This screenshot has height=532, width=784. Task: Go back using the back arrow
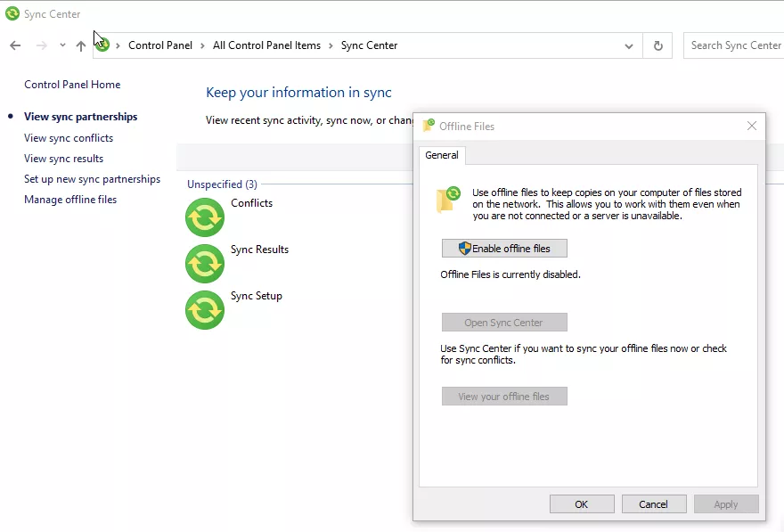pyautogui.click(x=15, y=45)
